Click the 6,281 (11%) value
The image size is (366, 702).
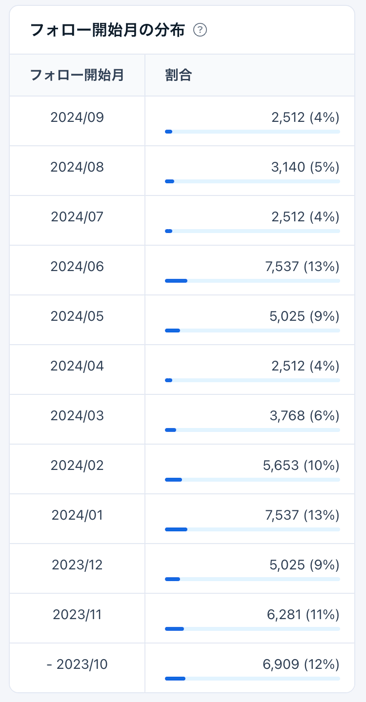coord(303,615)
